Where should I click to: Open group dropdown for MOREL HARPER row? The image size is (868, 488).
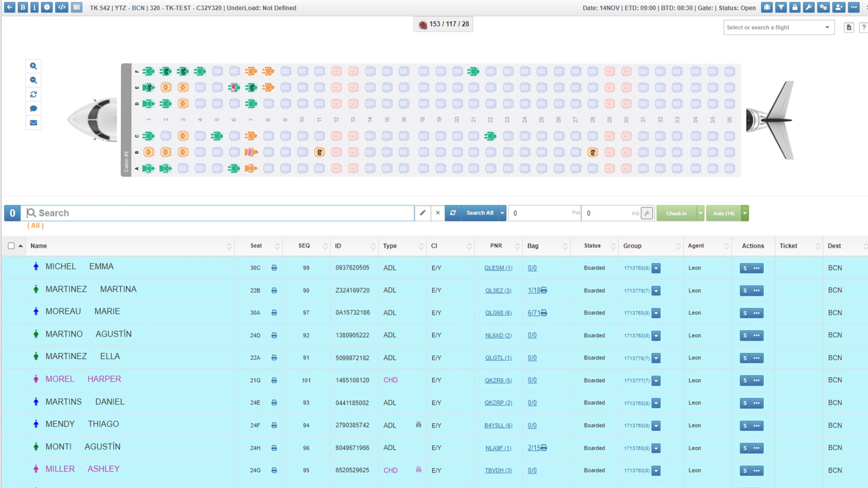656,381
